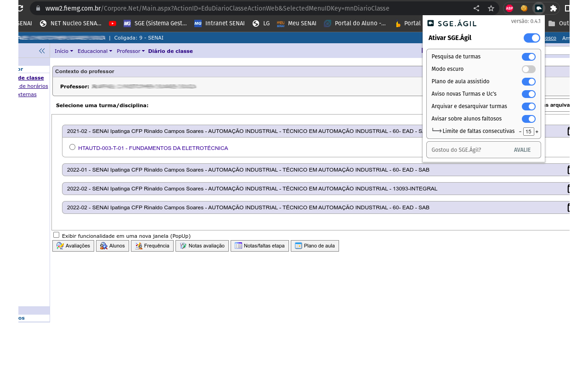Toggle Plano de aula assistido switch
This screenshot has height=368, width=588.
(x=529, y=81)
